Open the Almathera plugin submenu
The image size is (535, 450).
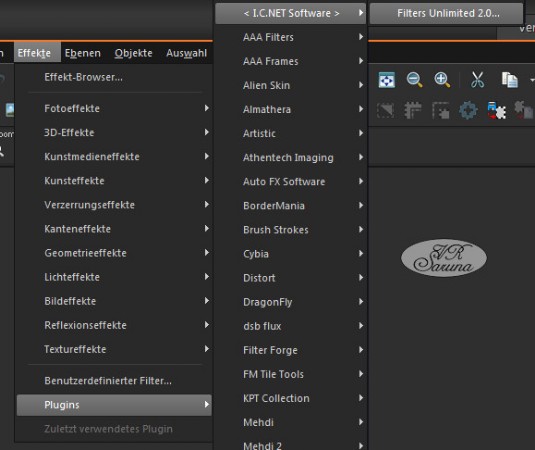pyautogui.click(x=291, y=110)
